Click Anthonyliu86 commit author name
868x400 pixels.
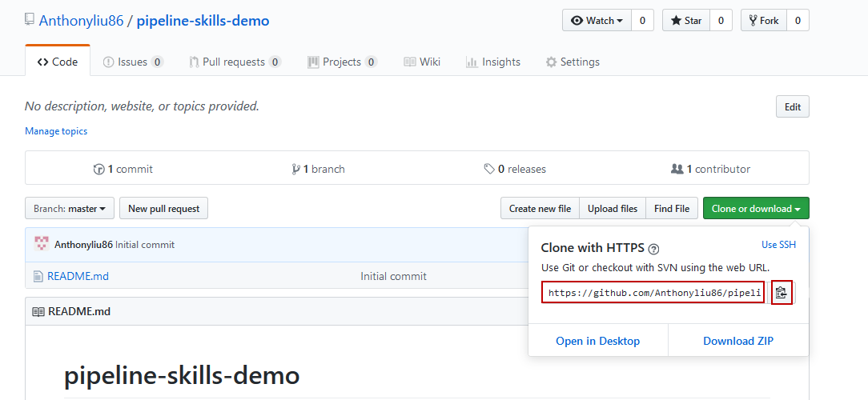click(83, 245)
